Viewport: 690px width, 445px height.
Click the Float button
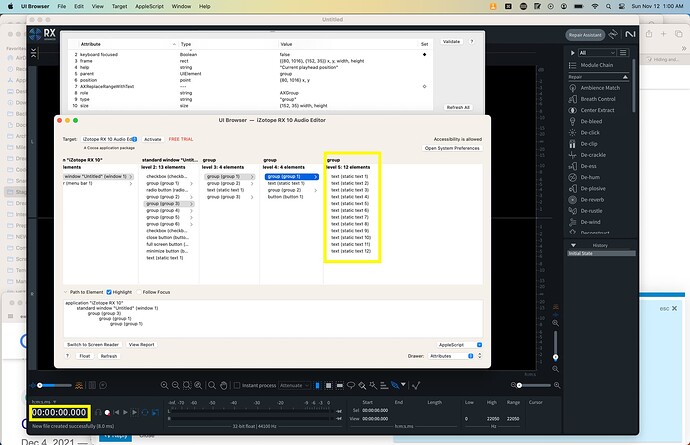pyautogui.click(x=85, y=357)
